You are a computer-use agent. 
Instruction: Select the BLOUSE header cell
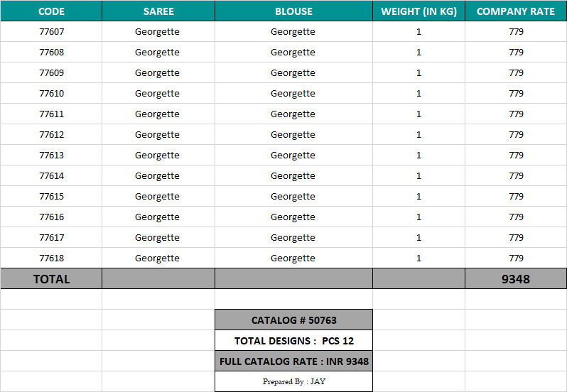(x=293, y=11)
